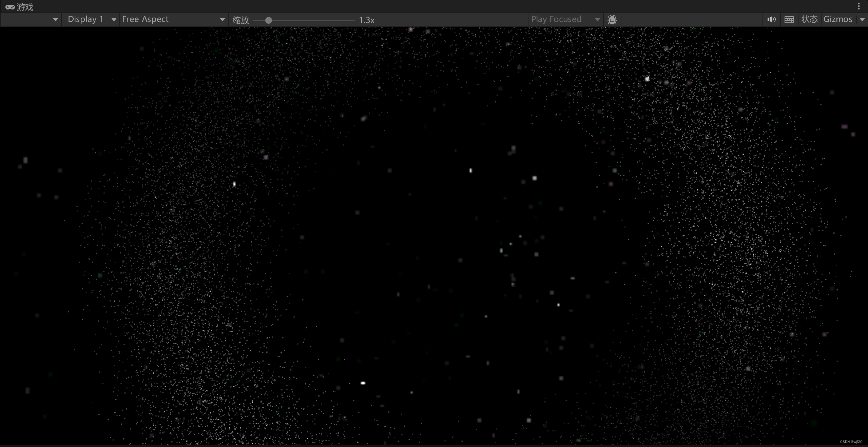Toggle the Gizmos button
Image resolution: width=868 pixels, height=447 pixels.
click(x=838, y=19)
